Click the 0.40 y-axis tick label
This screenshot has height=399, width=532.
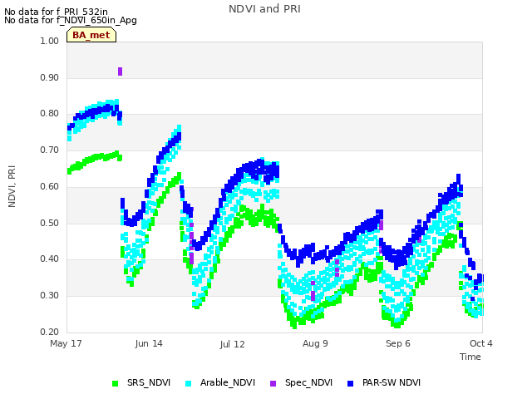click(x=50, y=259)
